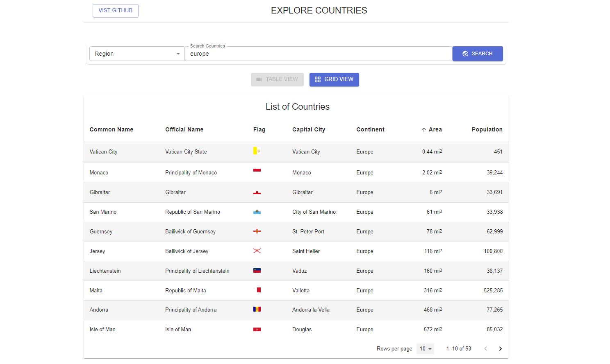Sort by Population column header
This screenshot has height=364, width=610.
[x=487, y=129]
